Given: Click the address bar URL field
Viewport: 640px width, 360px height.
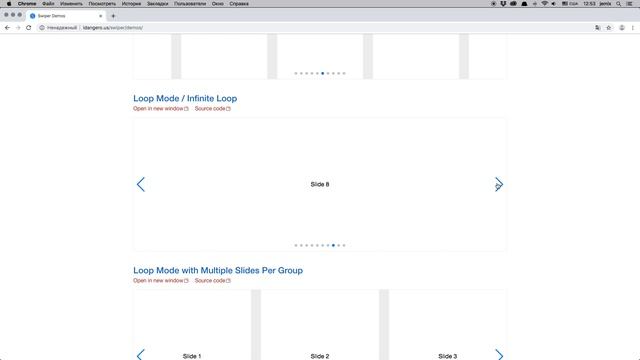Looking at the screenshot, I should tap(314, 28).
